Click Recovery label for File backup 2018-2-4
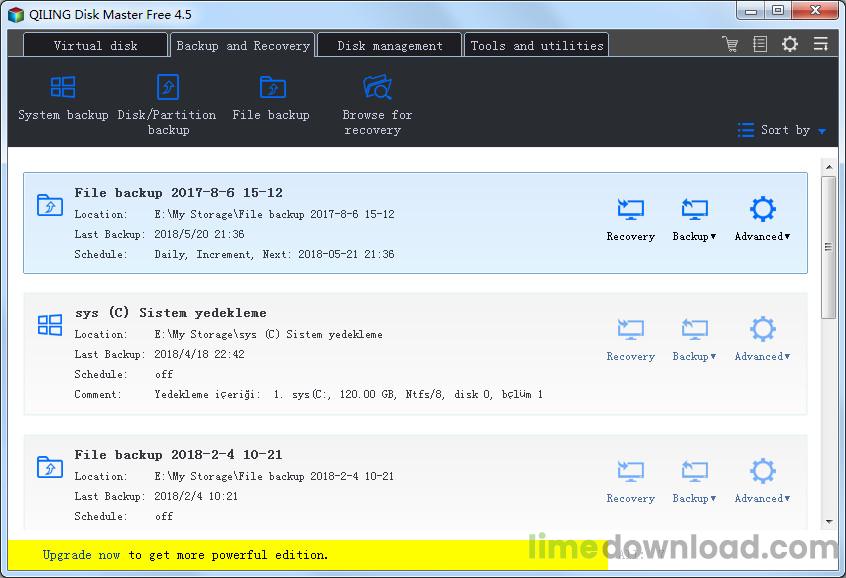 631,498
